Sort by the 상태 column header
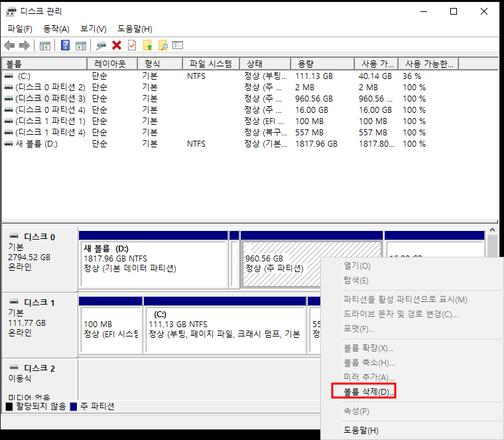 click(x=265, y=64)
